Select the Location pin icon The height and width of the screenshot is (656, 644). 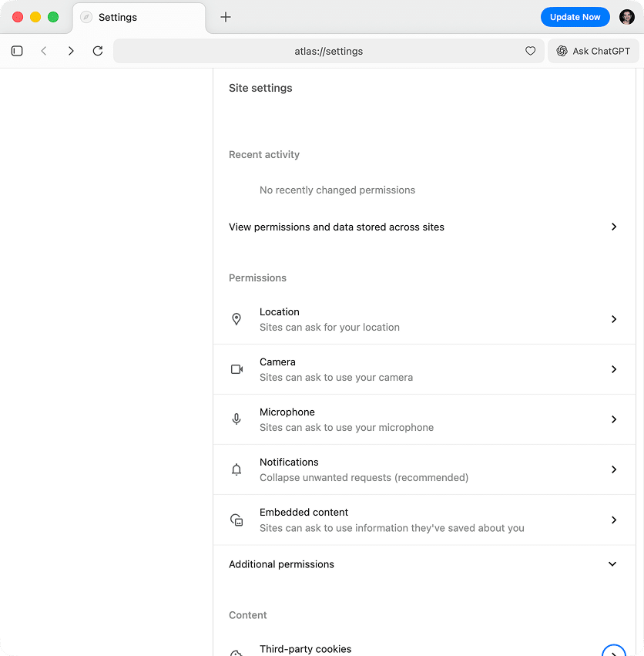[236, 319]
